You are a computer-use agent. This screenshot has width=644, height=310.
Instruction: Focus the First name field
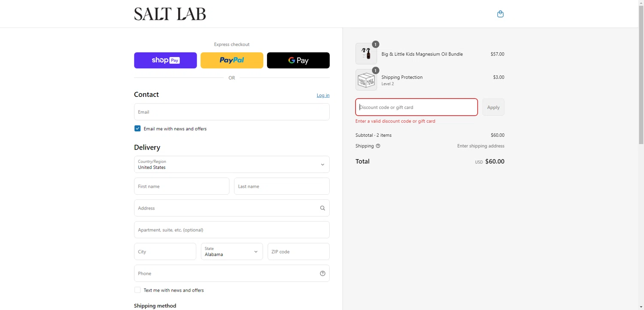click(182, 186)
